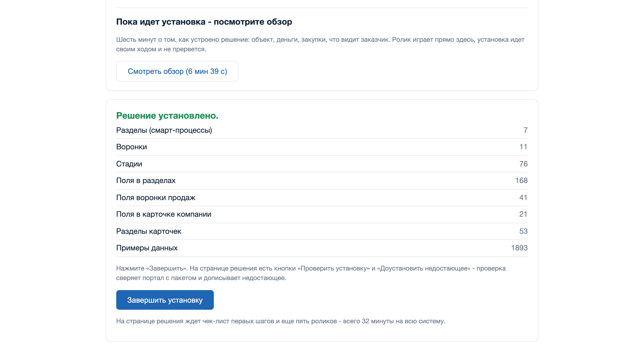Screen dimensions: 644x362
Task: Click the value 1893 for sample data
Action: point(519,248)
